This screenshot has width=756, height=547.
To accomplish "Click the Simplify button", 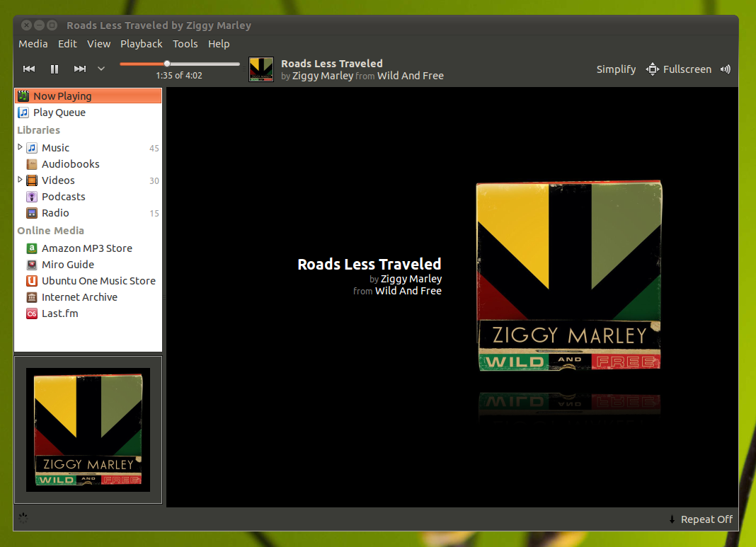I will click(616, 69).
